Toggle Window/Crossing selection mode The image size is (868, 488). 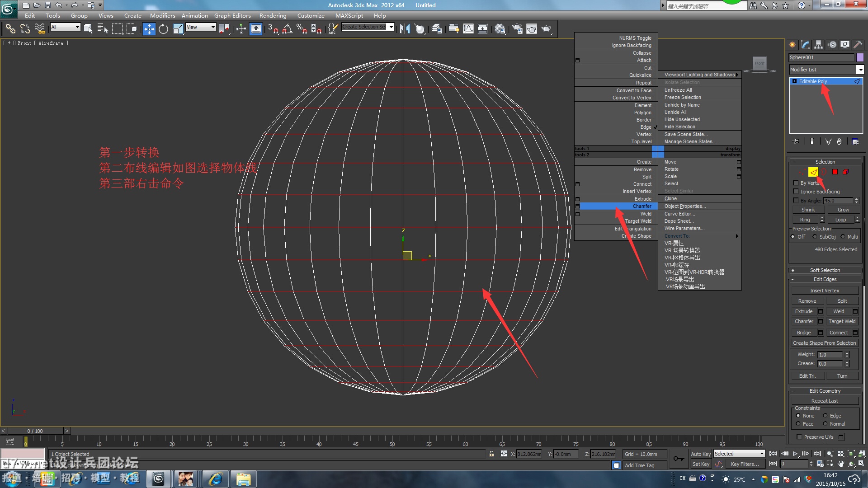(x=132, y=29)
